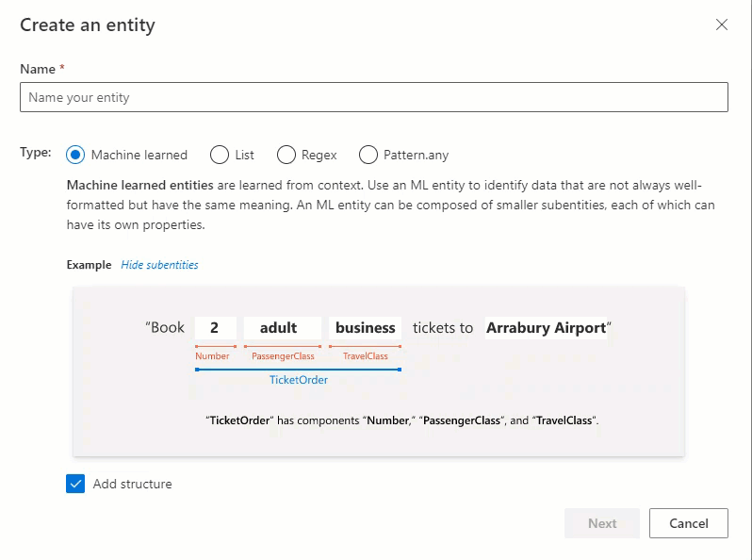
Task: Click the blue TicketOrder entity label
Action: tap(299, 380)
